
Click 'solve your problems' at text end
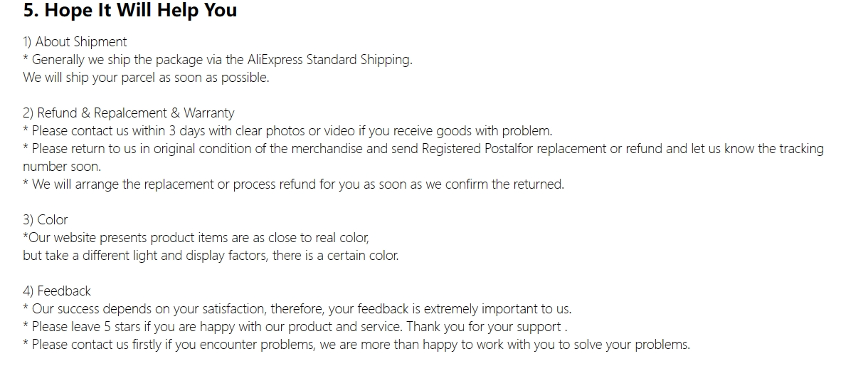pyautogui.click(x=633, y=345)
